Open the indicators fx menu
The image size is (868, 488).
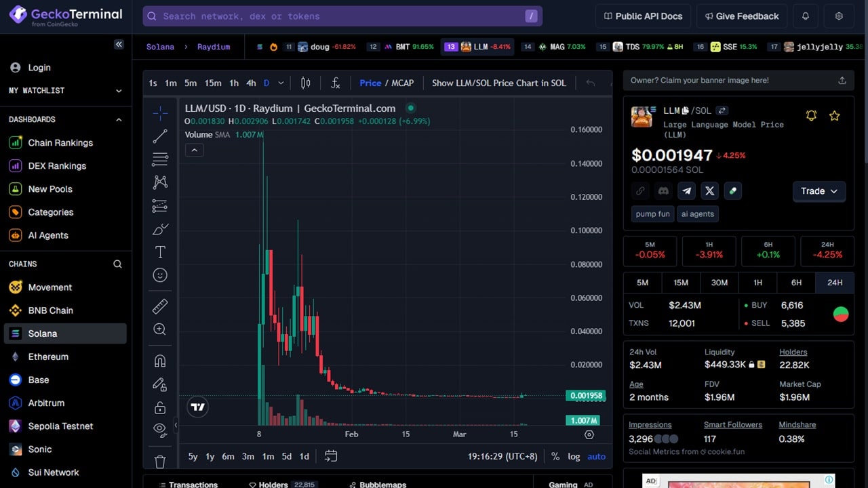pyautogui.click(x=335, y=83)
